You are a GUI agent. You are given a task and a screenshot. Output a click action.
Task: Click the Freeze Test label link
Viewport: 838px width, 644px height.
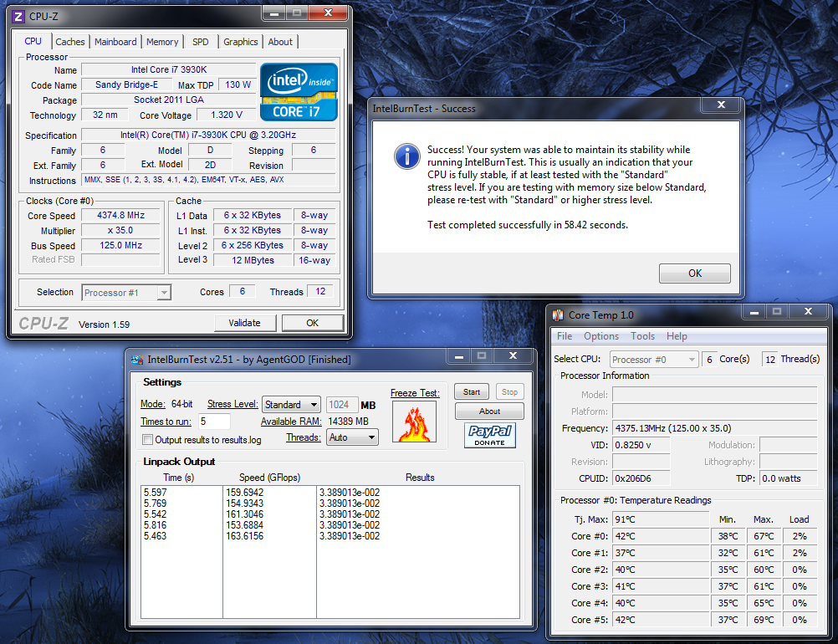(x=415, y=393)
